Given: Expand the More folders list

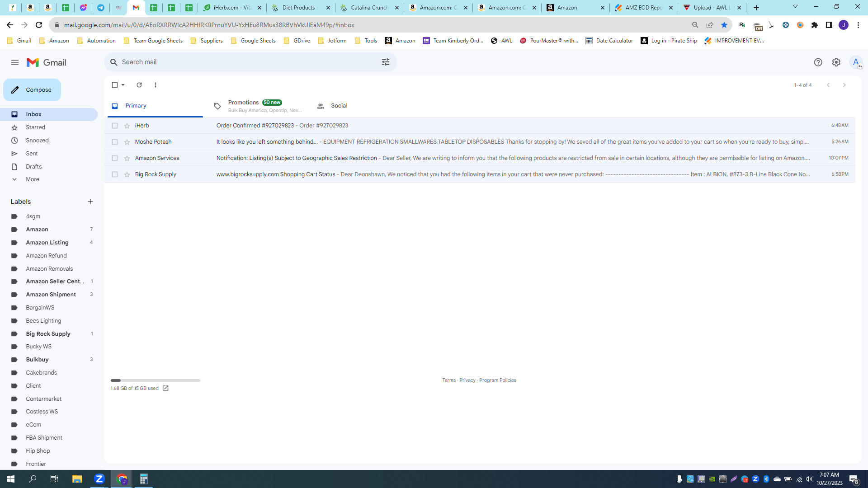Looking at the screenshot, I should click(x=33, y=179).
